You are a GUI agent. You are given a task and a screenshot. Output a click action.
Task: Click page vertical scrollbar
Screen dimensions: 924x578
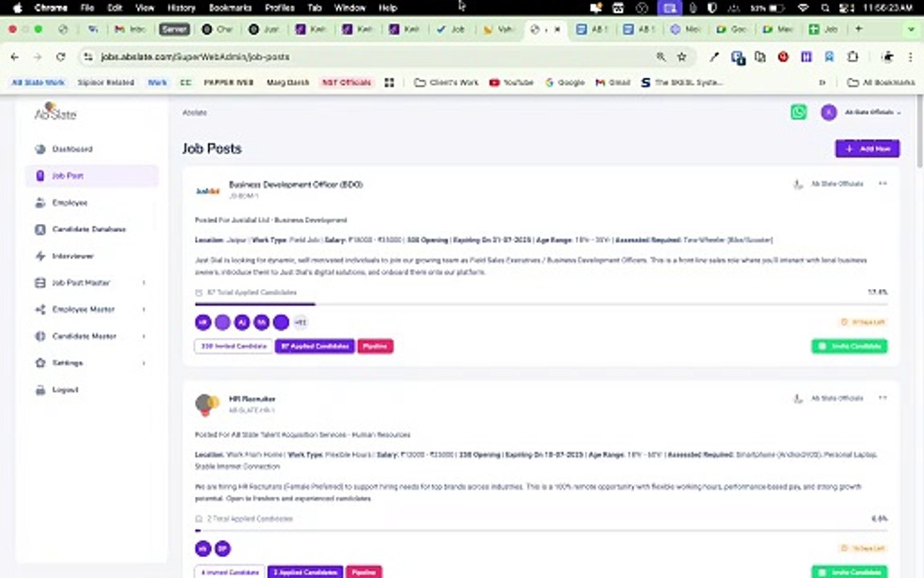[920, 132]
